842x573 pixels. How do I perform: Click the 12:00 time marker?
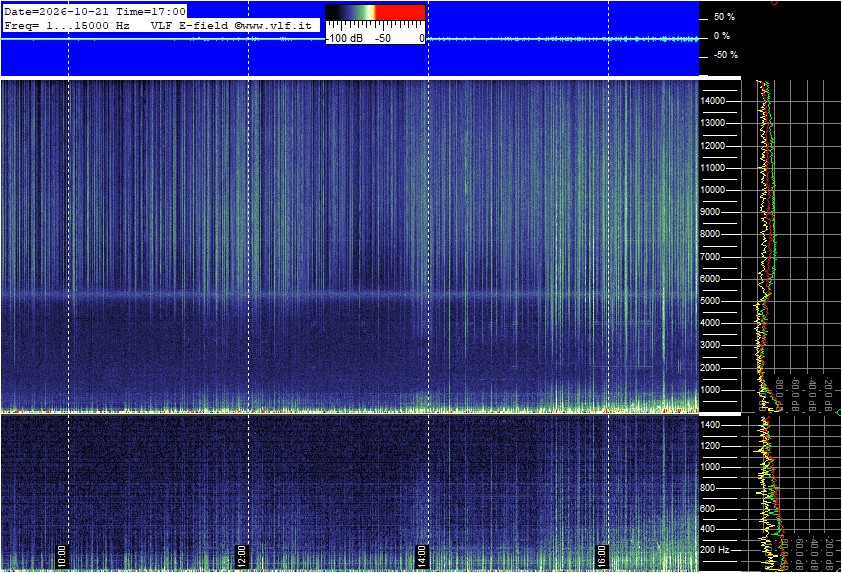point(241,556)
